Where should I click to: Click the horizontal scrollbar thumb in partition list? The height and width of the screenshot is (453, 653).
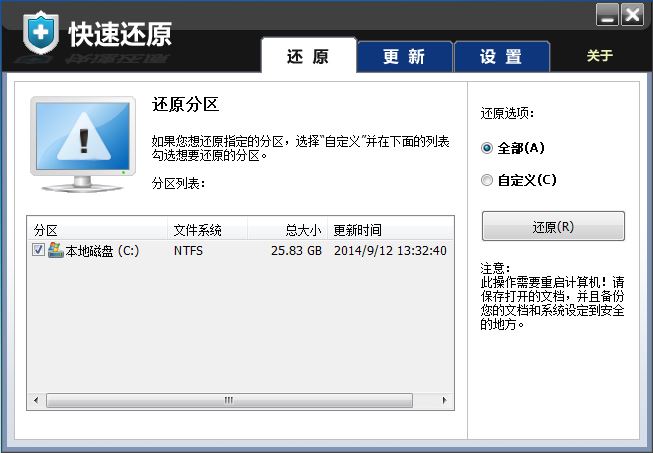229,401
